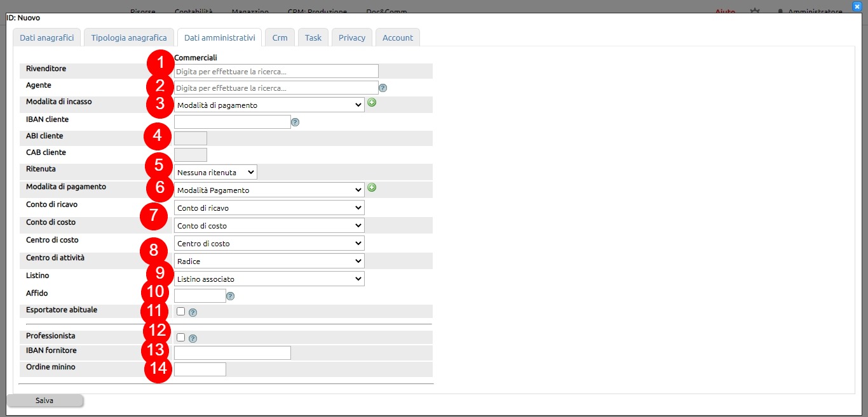
Task: Open help icon for Professionista checkbox
Action: (193, 338)
